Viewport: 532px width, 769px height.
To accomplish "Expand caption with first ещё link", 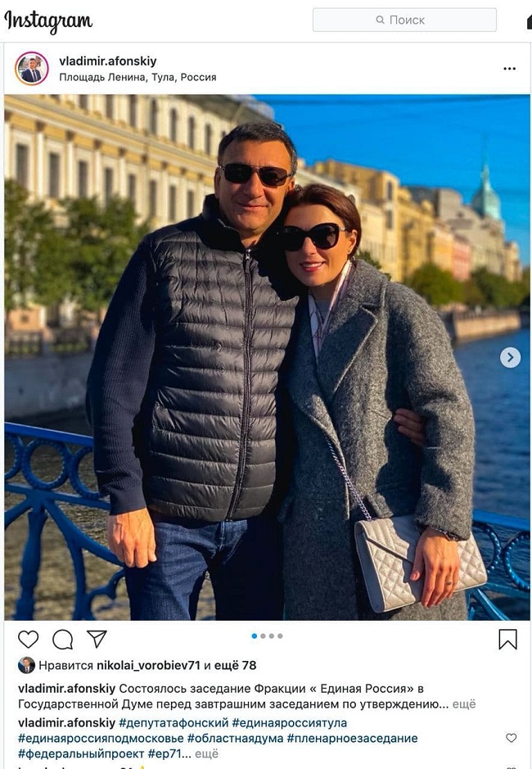I will pos(464,704).
